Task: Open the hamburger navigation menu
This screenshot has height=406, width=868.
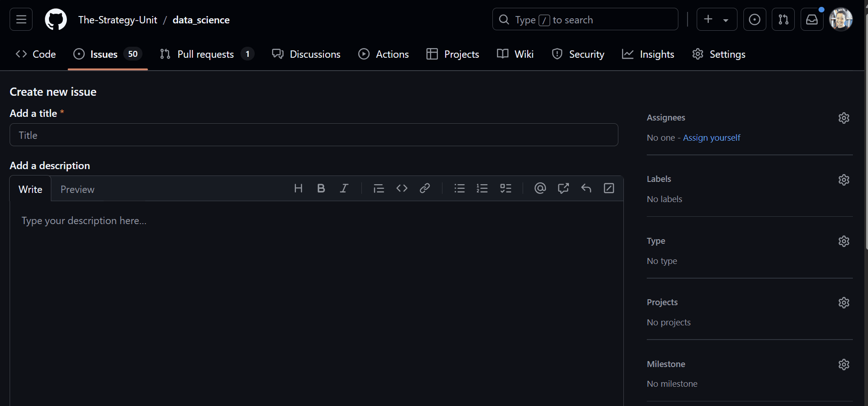Action: [x=21, y=19]
